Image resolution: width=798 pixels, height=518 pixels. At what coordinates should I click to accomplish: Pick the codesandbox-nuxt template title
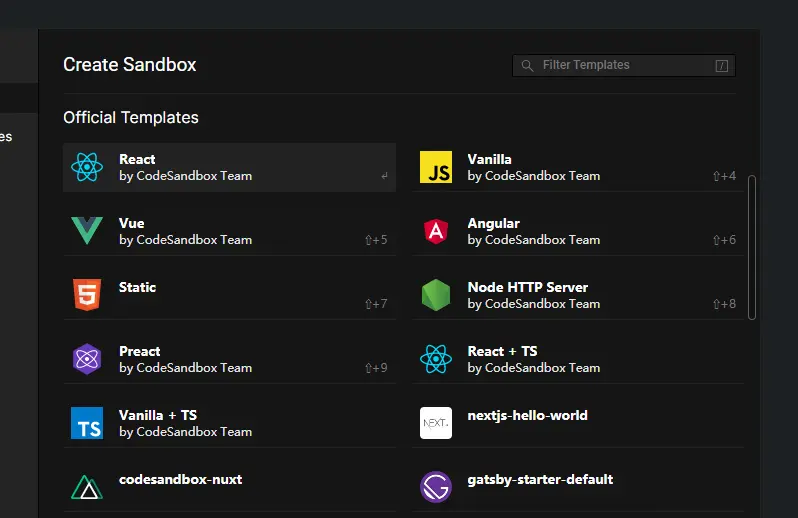point(180,479)
